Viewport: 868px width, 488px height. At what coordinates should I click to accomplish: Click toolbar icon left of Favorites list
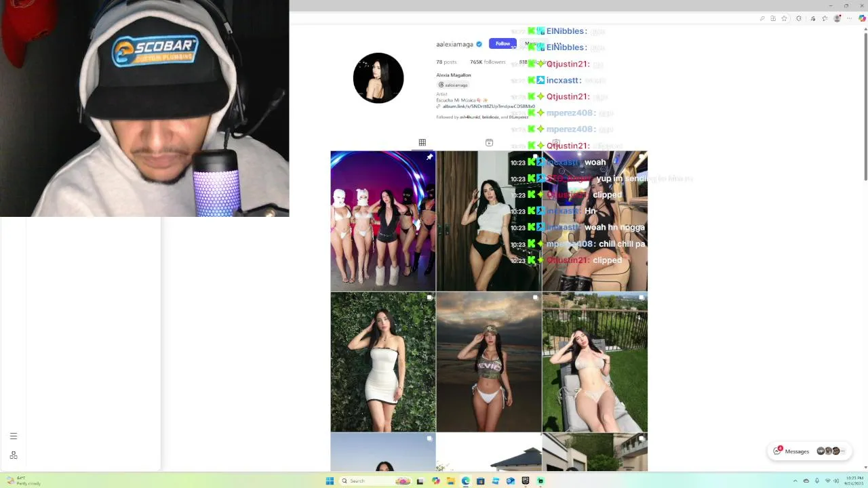coord(812,18)
